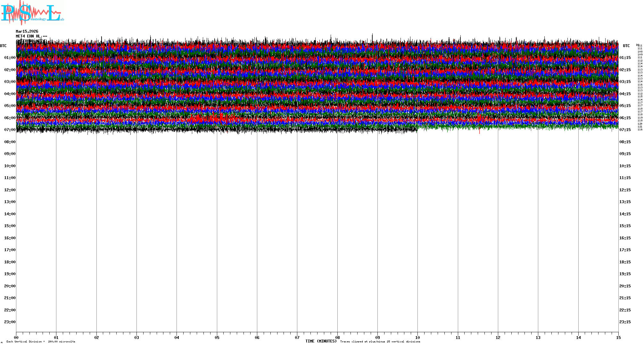Click the right UTC axis header
644x346 pixels.
[626, 46]
